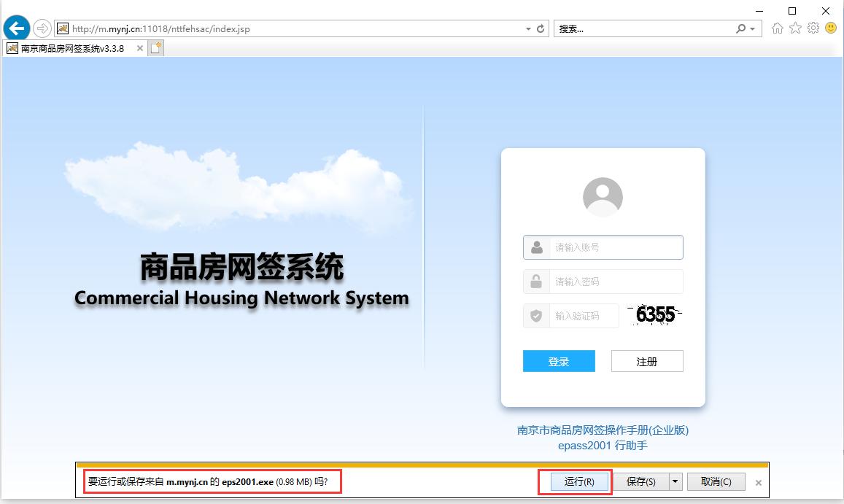Click the 登录 login button
The image size is (844, 504).
click(x=559, y=360)
